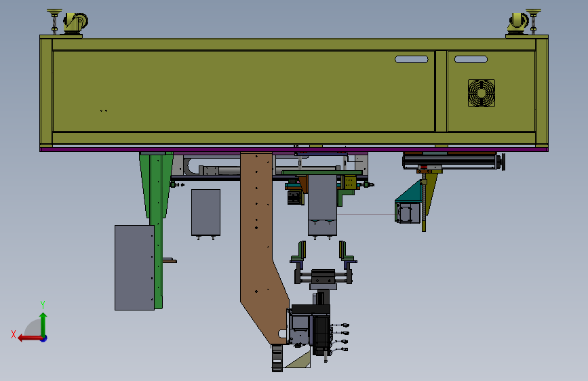Screen dimensions: 588x381
Task: Click the "X" axis label
Action: coord(14,334)
